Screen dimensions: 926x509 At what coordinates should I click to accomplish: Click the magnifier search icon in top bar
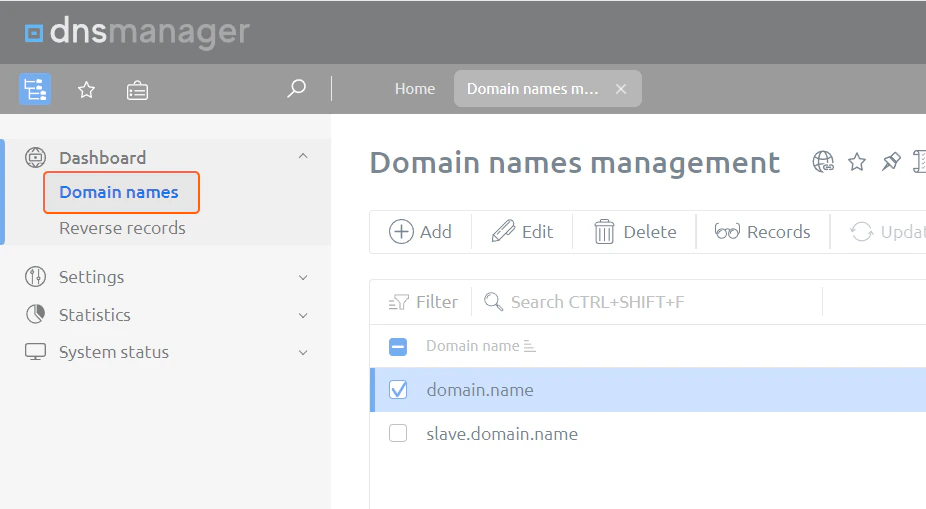[296, 89]
